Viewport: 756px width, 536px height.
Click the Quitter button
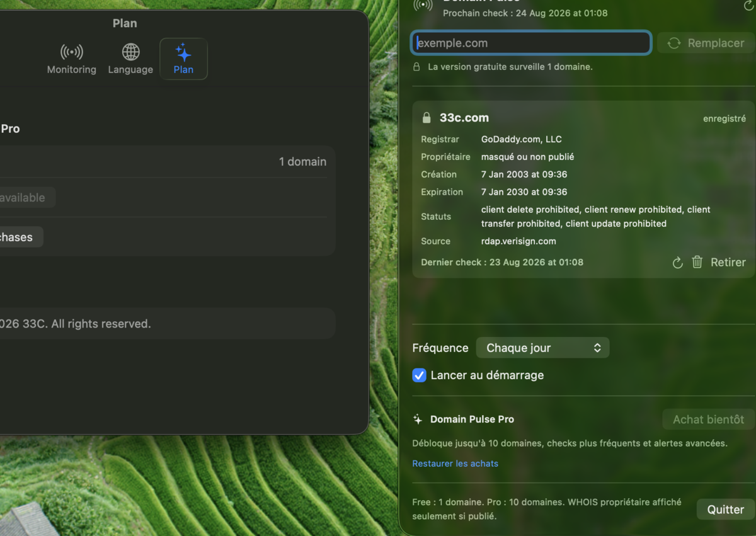coord(726,510)
